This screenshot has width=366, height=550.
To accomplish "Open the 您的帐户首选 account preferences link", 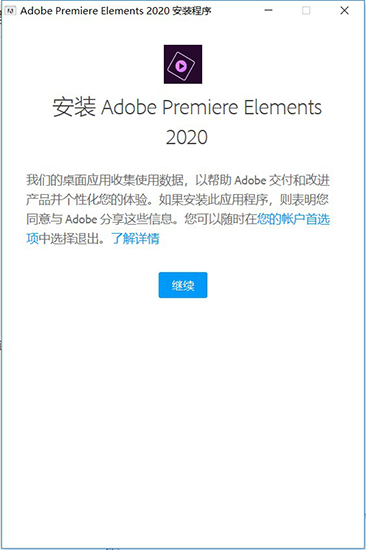I will tap(293, 219).
